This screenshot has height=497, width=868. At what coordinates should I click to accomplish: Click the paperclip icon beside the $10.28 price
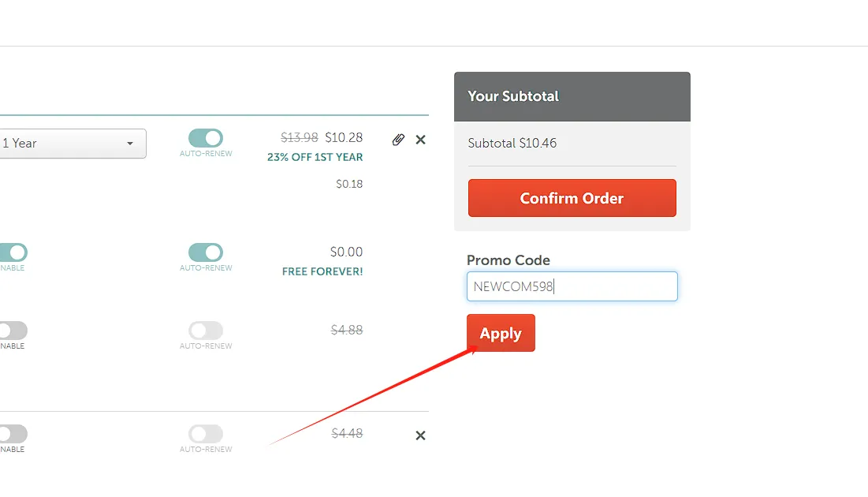(398, 140)
